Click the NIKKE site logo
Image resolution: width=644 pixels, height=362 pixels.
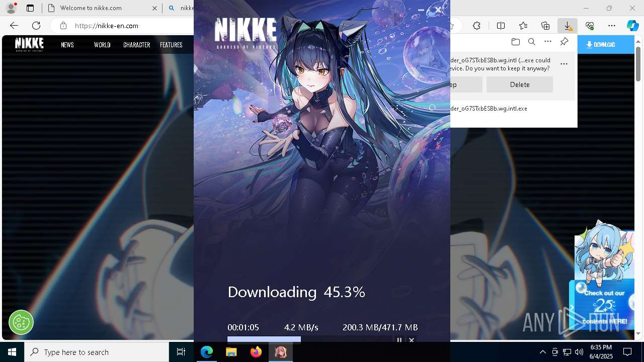click(x=29, y=44)
